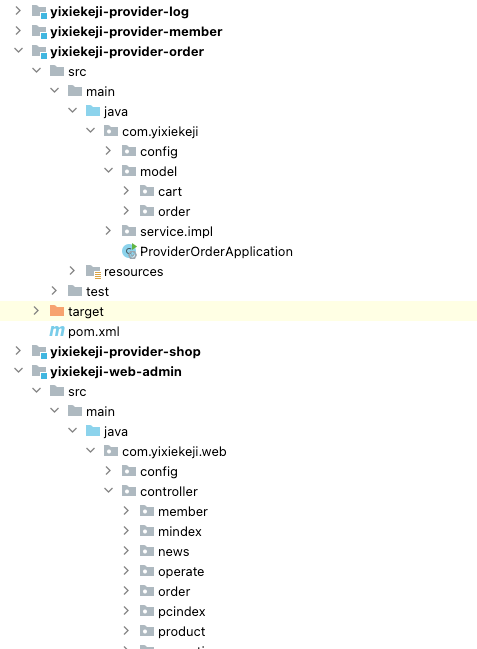The height and width of the screenshot is (649, 477).
Task: Select the yixiekeji-web-admin module
Action: (x=116, y=372)
